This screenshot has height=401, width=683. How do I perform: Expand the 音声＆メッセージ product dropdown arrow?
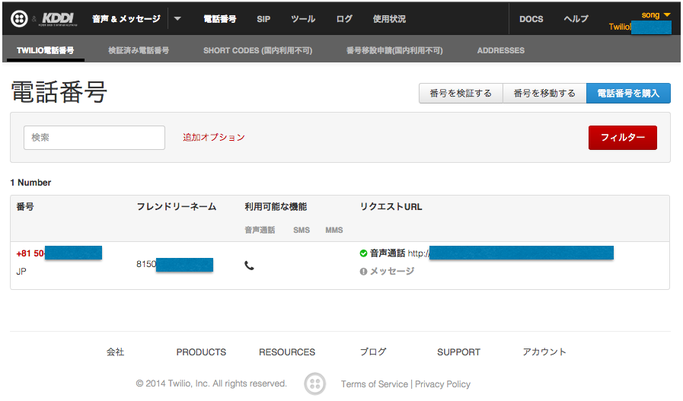tap(178, 19)
